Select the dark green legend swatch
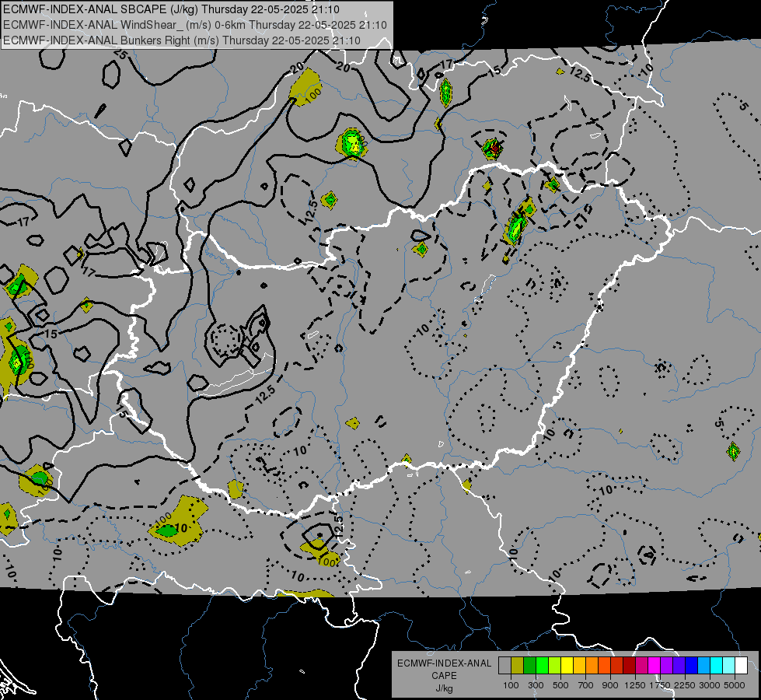The width and height of the screenshot is (761, 700). (529, 666)
